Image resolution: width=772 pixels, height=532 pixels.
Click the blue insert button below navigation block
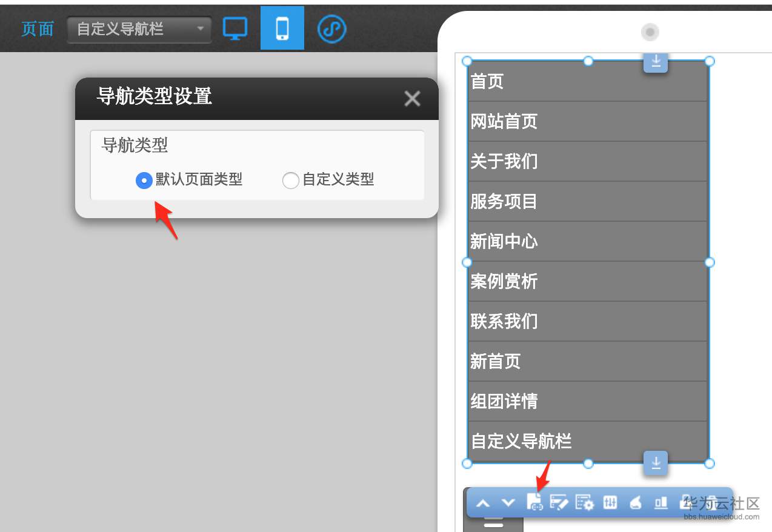(655, 463)
